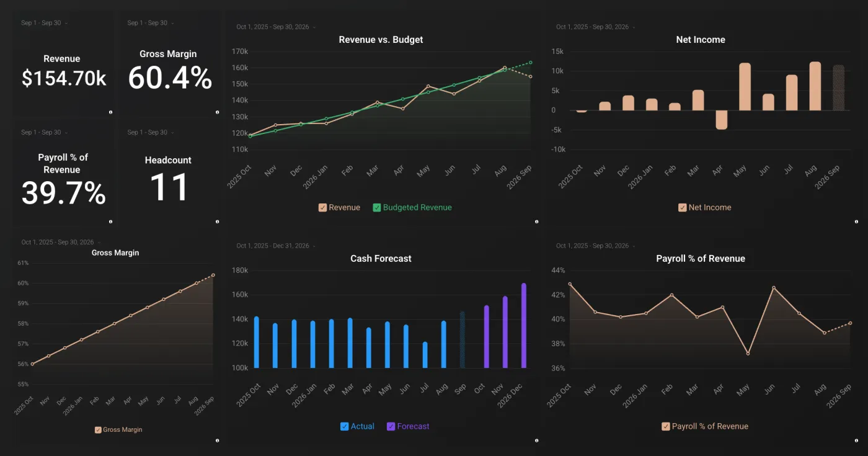Click the 61% y-axis label in Gross Margin chart
The width and height of the screenshot is (868, 456).
[x=23, y=263]
